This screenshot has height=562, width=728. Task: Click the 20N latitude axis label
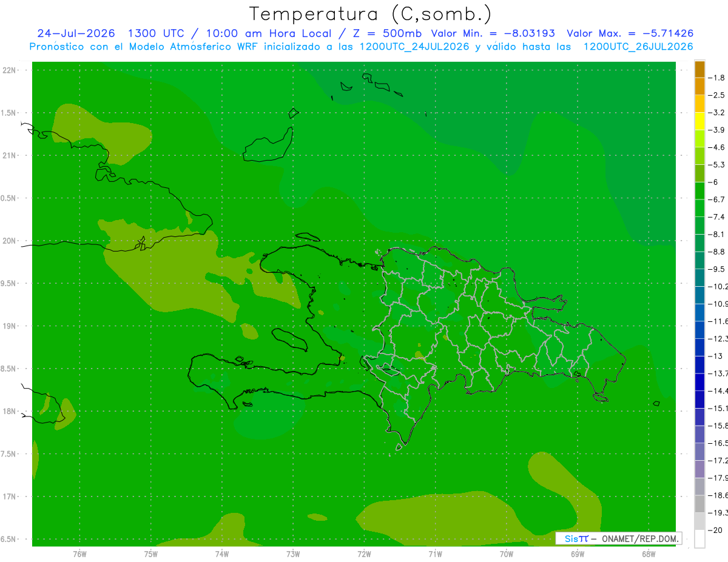click(x=10, y=241)
